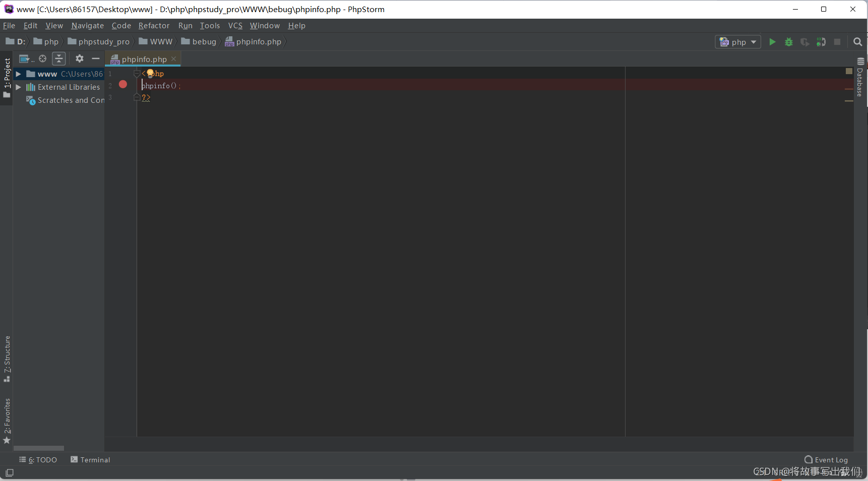The width and height of the screenshot is (868, 481).
Task: Open the Navigate menu
Action: pyautogui.click(x=87, y=26)
